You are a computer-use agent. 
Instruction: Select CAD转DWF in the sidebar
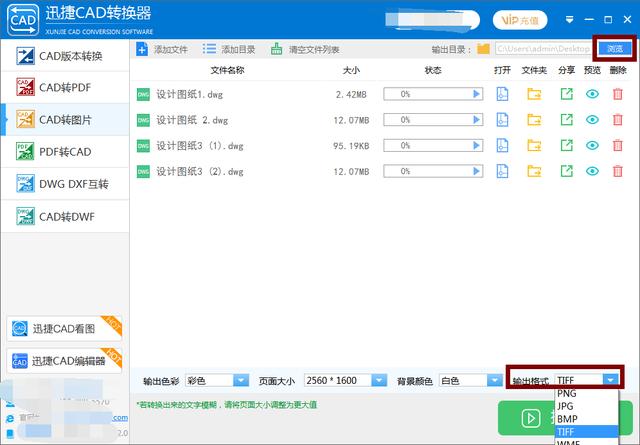point(65,216)
